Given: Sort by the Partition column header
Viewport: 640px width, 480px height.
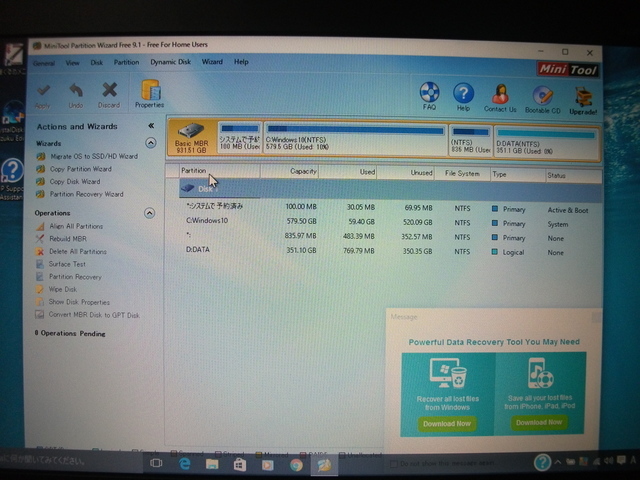Looking at the screenshot, I should [219, 171].
